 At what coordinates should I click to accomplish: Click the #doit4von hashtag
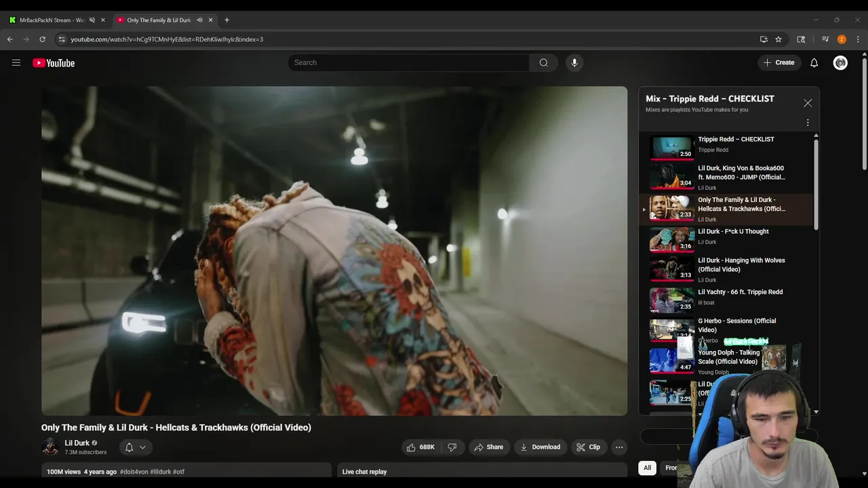[x=134, y=472]
